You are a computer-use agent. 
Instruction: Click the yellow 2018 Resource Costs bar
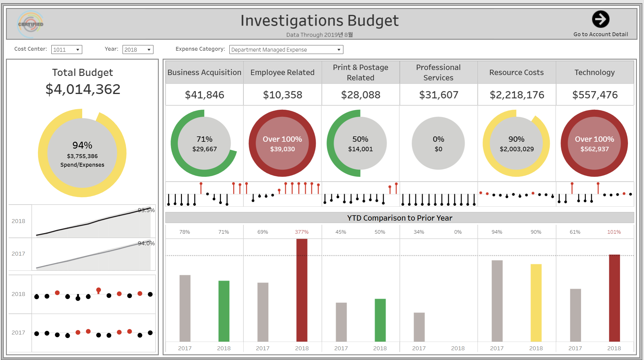[x=536, y=302]
